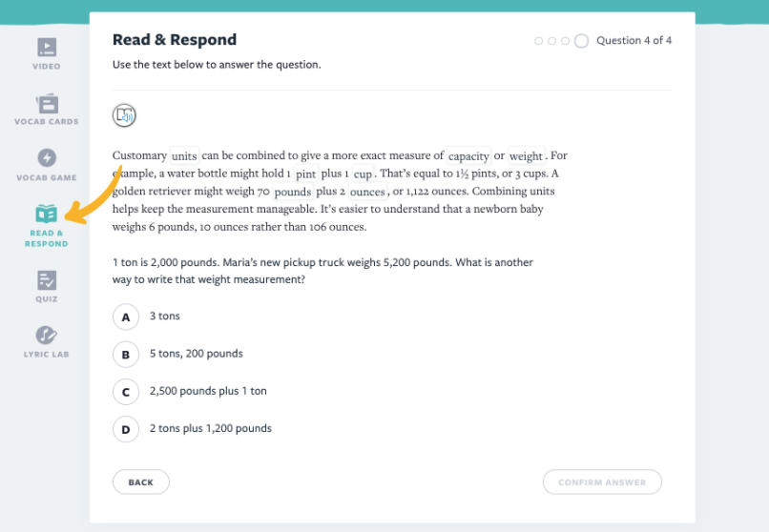769x532 pixels.
Task: Click the CONFIRM ANSWER button
Action: pos(602,482)
